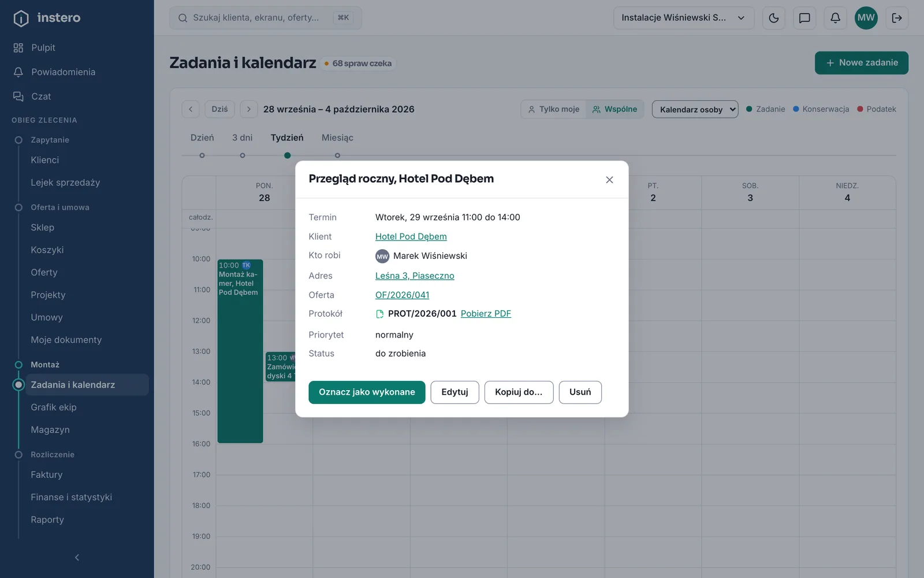
Task: Open chat bubble icon in top bar
Action: (x=804, y=18)
